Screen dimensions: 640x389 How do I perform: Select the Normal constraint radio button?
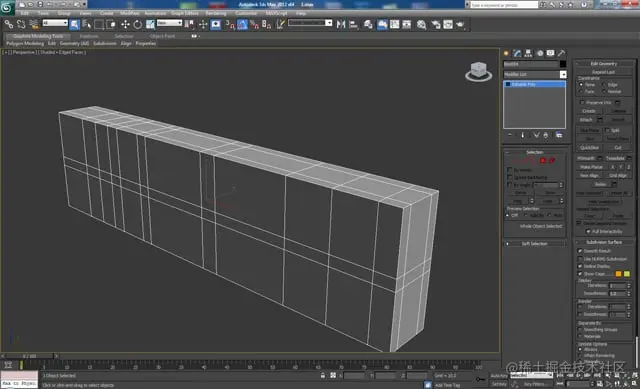(x=604, y=91)
